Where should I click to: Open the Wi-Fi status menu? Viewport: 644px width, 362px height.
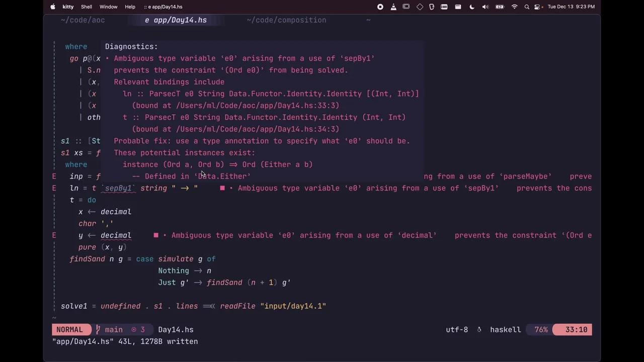514,7
